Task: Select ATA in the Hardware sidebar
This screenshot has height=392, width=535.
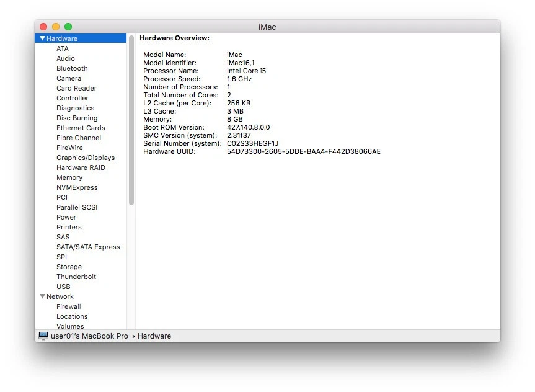Action: 63,48
